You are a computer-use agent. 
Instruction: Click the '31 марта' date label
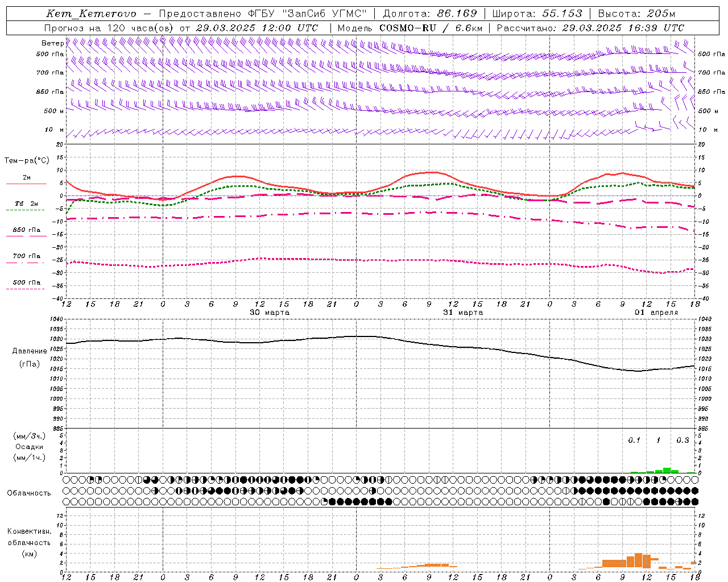click(464, 313)
